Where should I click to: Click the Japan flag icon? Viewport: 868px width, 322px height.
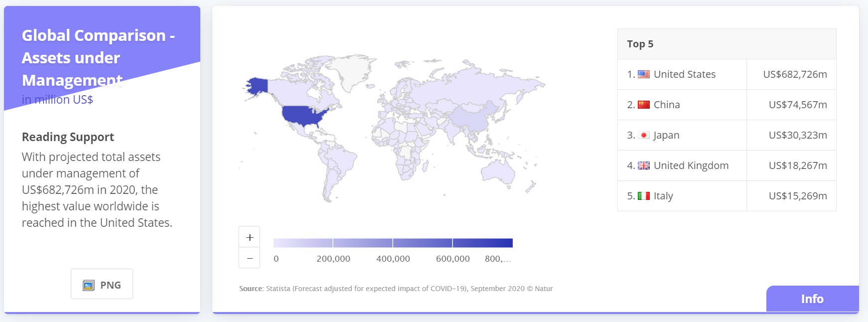[644, 135]
